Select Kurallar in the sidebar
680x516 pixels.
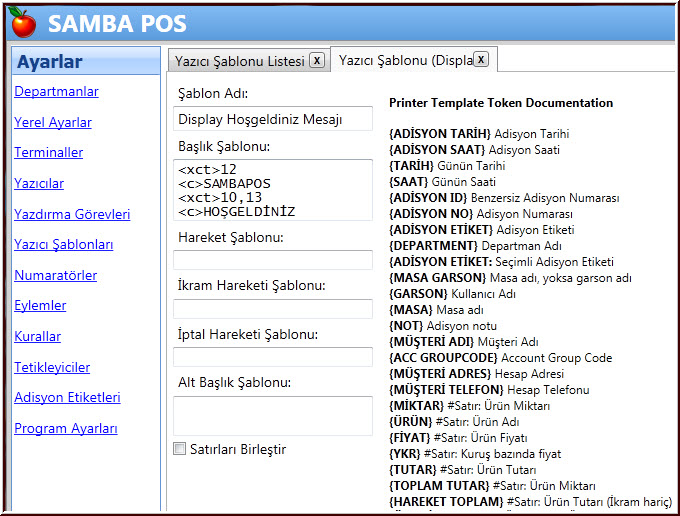tap(37, 337)
